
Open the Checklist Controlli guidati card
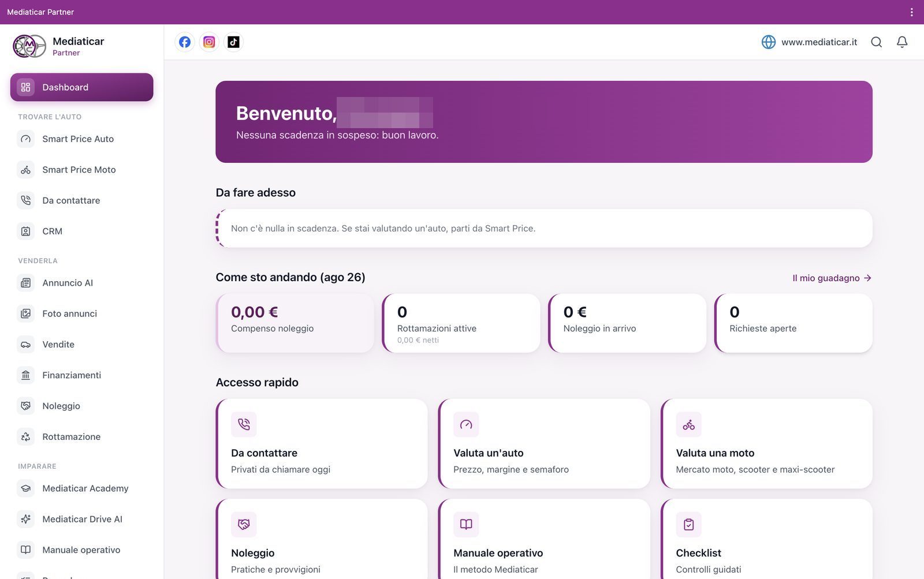pyautogui.click(x=766, y=539)
